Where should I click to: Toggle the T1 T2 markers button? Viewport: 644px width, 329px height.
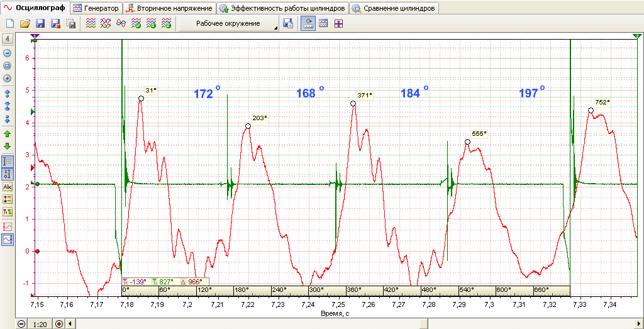[8, 213]
